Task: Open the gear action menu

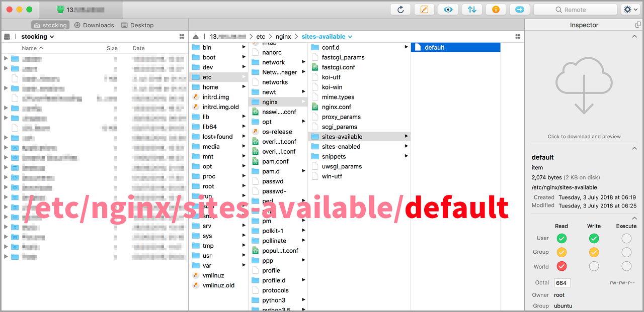Action: point(630,10)
